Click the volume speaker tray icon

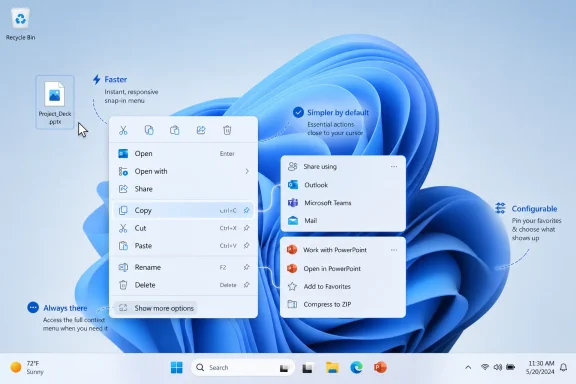498,367
